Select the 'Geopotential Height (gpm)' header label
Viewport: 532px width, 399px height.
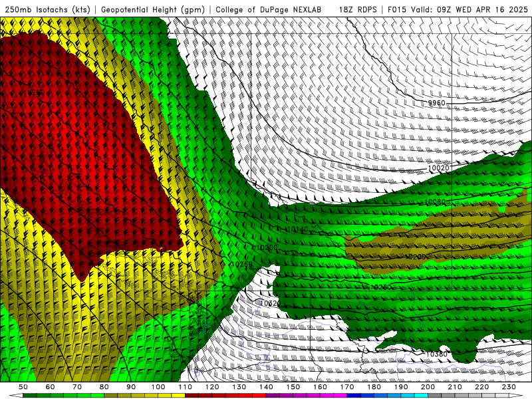(x=153, y=10)
